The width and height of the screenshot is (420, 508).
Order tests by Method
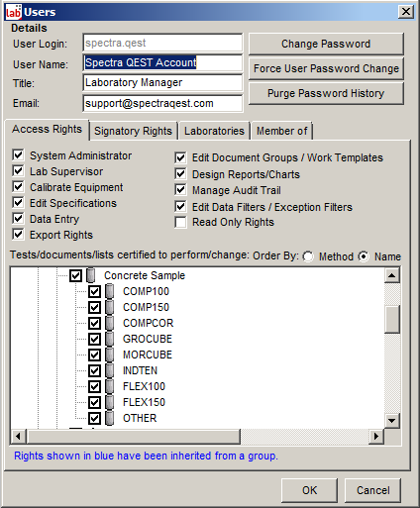pyautogui.click(x=308, y=256)
